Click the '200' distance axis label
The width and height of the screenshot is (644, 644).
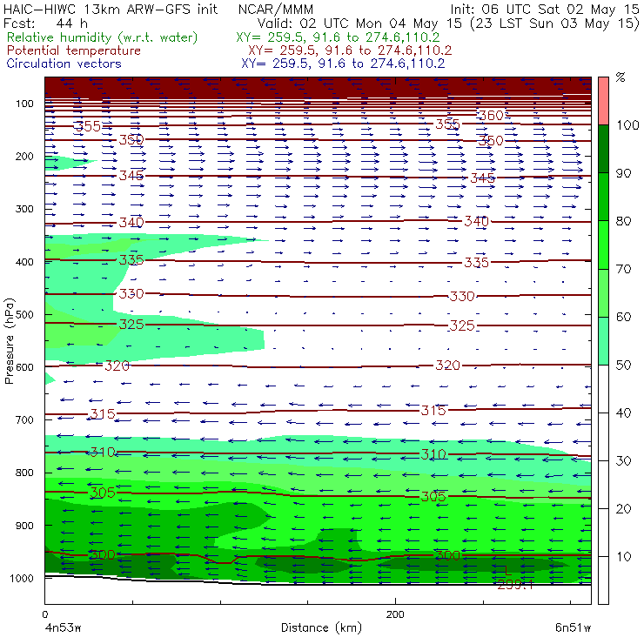(x=395, y=614)
